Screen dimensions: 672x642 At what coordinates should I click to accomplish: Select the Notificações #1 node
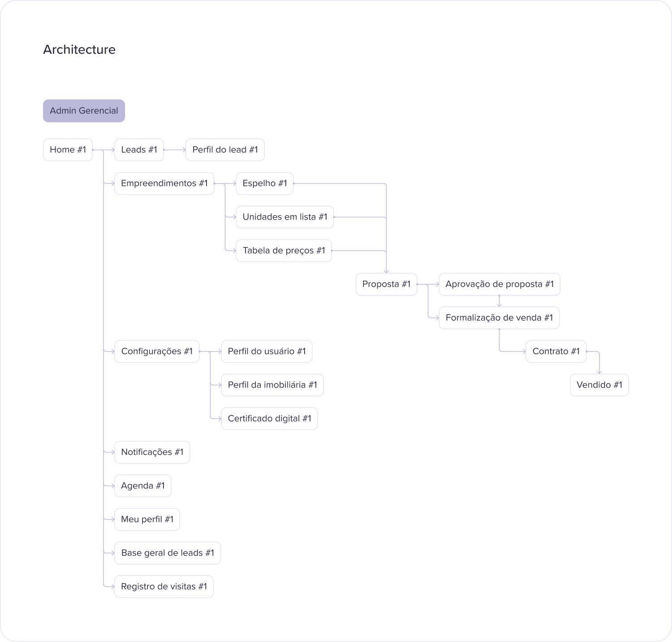152,452
